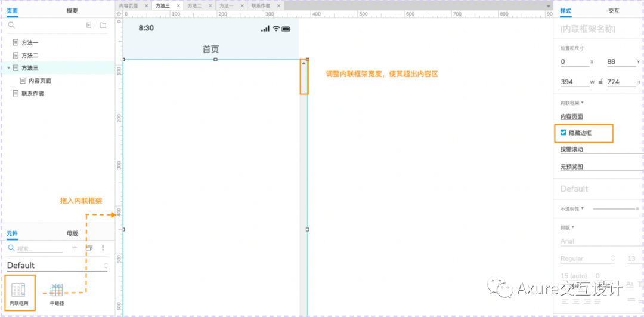Click the width field showing 394
Screen dimensions: 644x317
575,82
